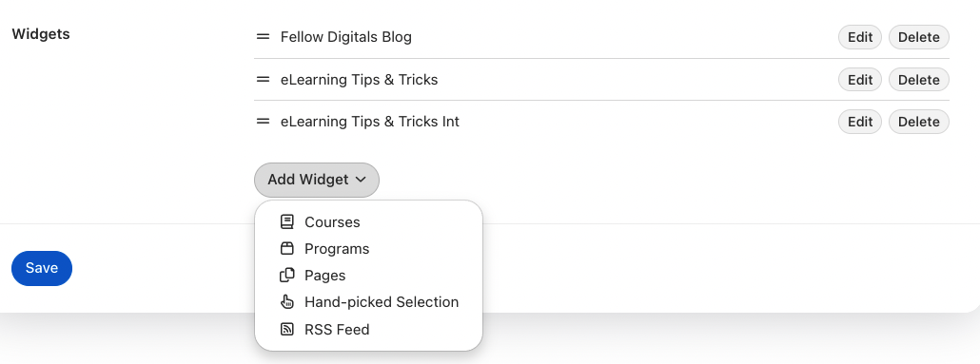Click the eLearning Tips & Tricks Int drag handle
Image resolution: width=980 pixels, height=364 pixels.
tap(264, 121)
